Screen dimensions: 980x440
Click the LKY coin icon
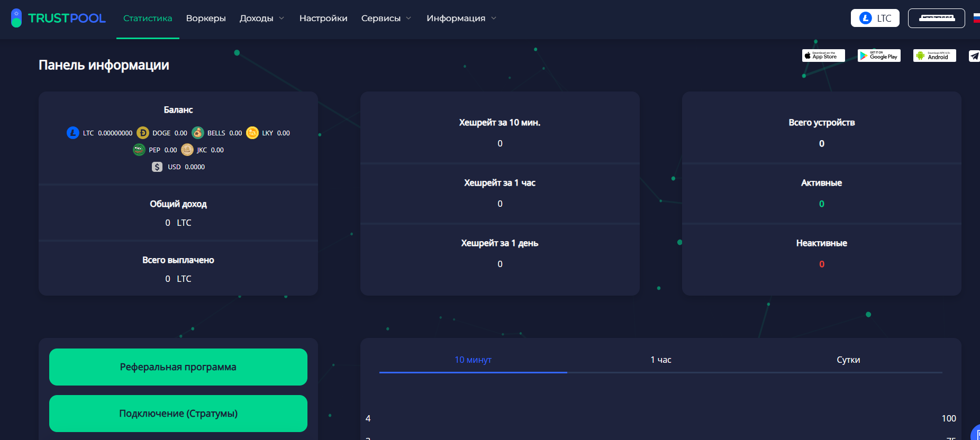click(x=252, y=133)
